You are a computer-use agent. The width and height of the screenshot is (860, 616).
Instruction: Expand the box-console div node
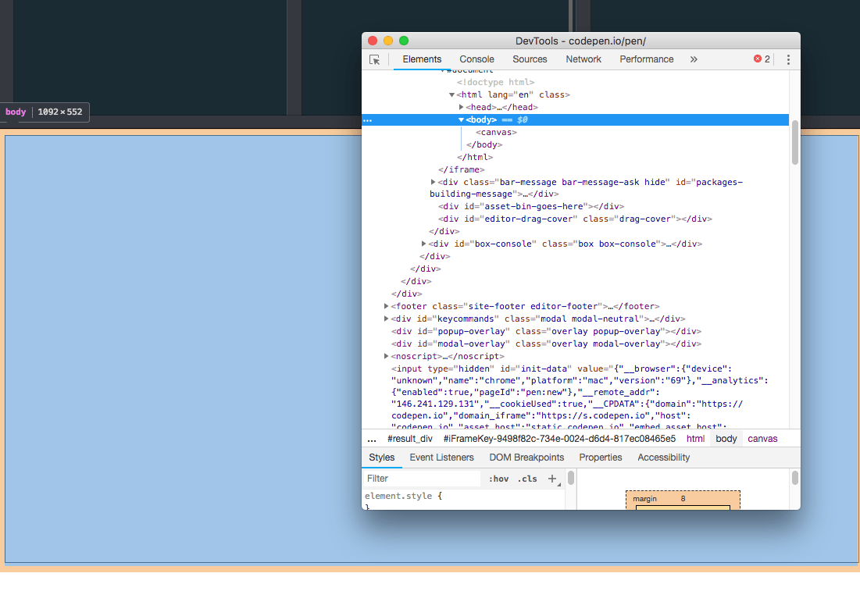423,243
